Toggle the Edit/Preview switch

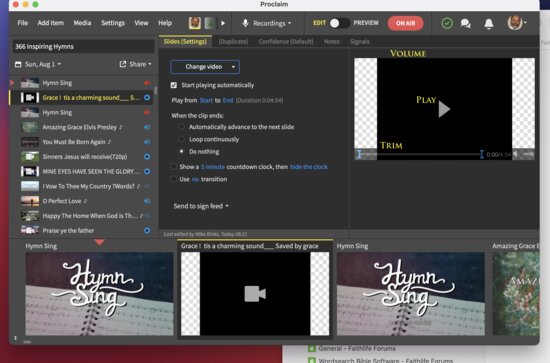point(340,23)
